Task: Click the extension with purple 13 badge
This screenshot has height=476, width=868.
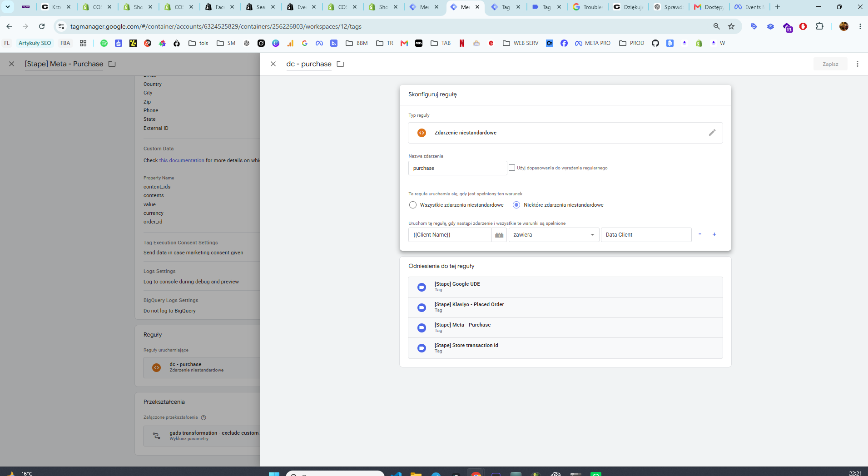Action: tap(787, 27)
